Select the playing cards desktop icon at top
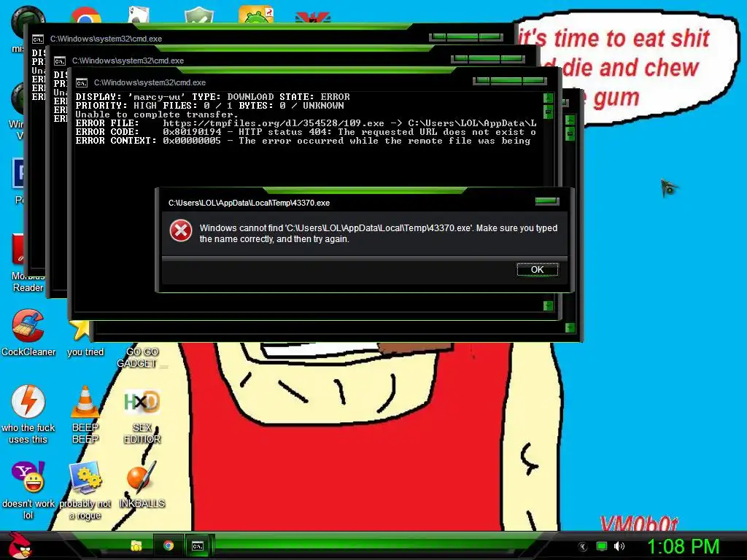This screenshot has height=560, width=747. click(x=139, y=15)
